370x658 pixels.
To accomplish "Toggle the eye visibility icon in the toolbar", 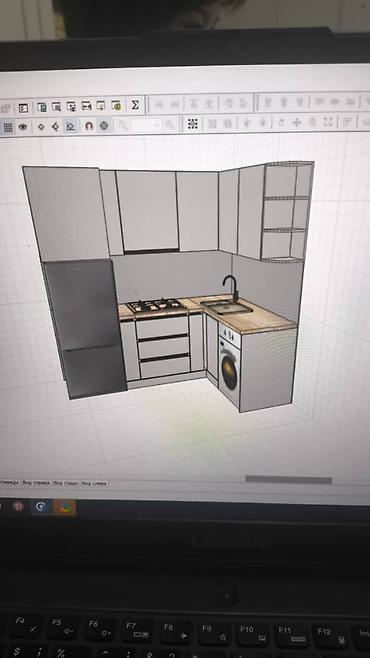I will 23,126.
